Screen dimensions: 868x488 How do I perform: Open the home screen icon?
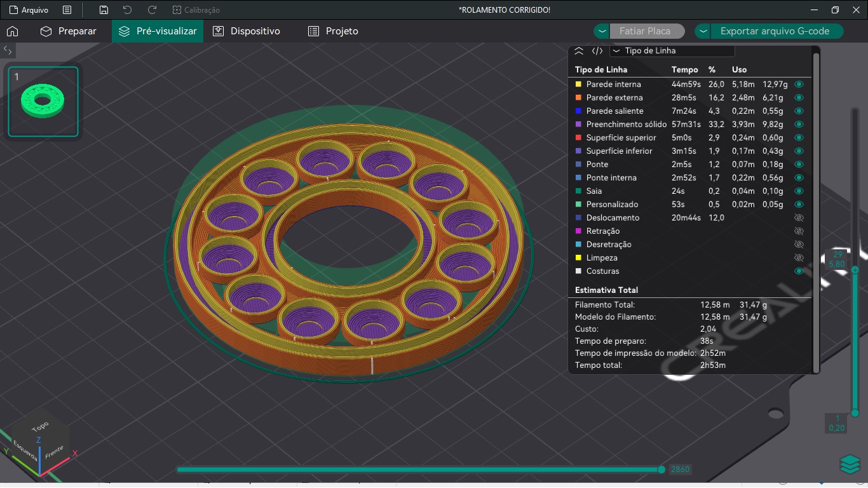[12, 31]
